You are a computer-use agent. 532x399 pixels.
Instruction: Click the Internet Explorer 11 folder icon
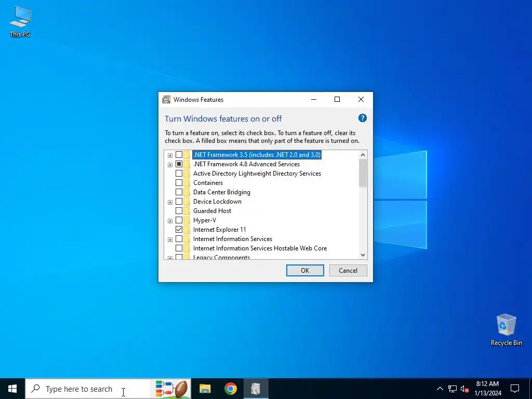[187, 230]
